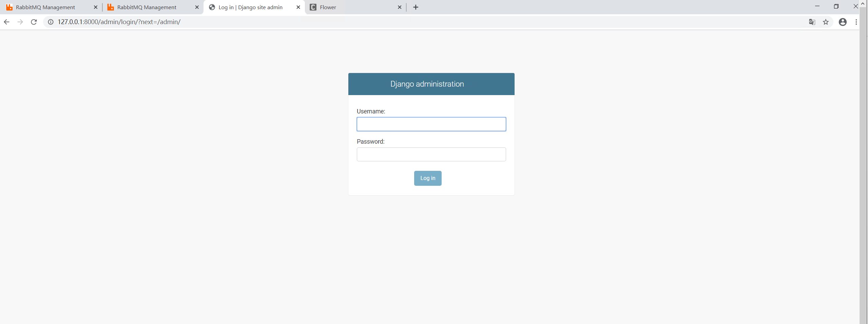Submit the form with Log in button
The width and height of the screenshot is (868, 324).
click(428, 178)
